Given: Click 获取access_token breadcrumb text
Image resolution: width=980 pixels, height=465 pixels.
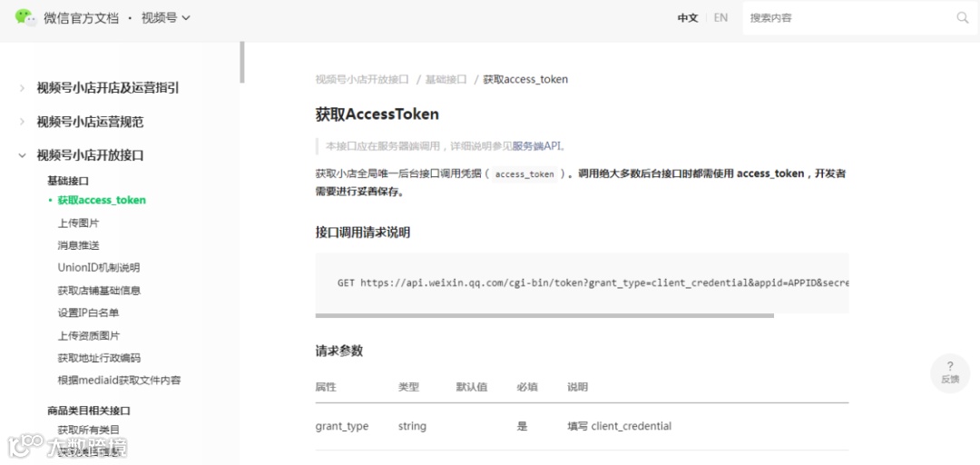Looking at the screenshot, I should pyautogui.click(x=525, y=80).
